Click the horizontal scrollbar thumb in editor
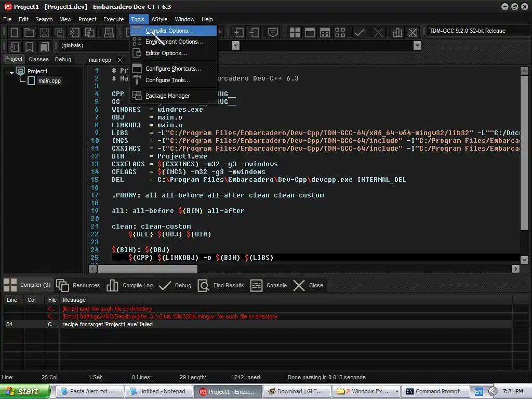The image size is (532, 399). point(147,269)
